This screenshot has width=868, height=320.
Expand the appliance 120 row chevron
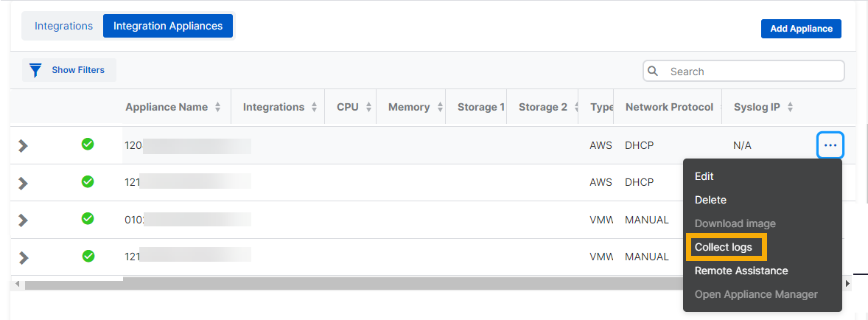[x=23, y=145]
